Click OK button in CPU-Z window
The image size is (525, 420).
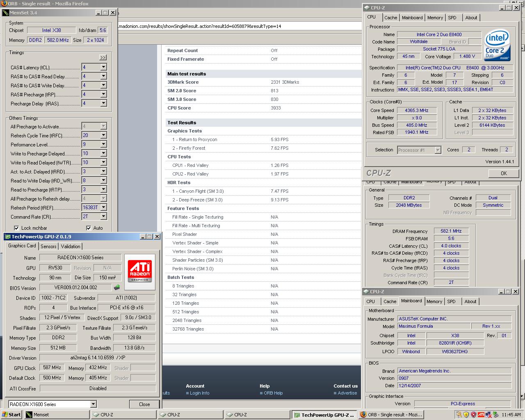click(x=504, y=173)
